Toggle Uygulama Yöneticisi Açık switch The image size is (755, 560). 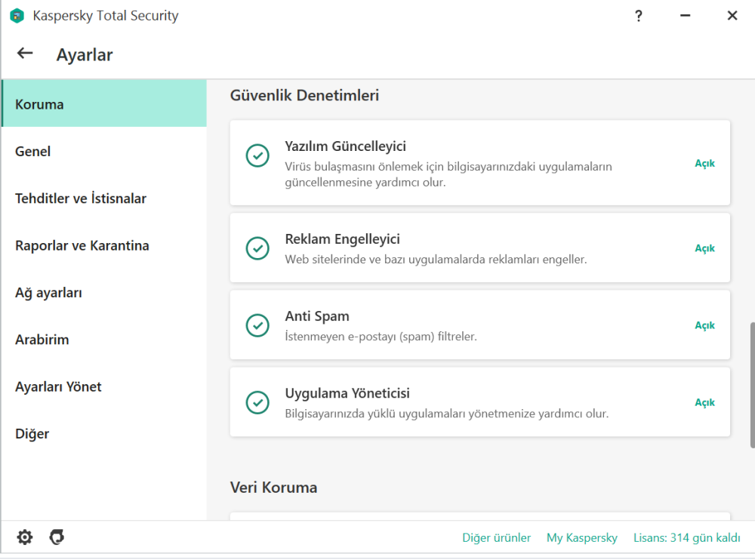[x=704, y=402]
